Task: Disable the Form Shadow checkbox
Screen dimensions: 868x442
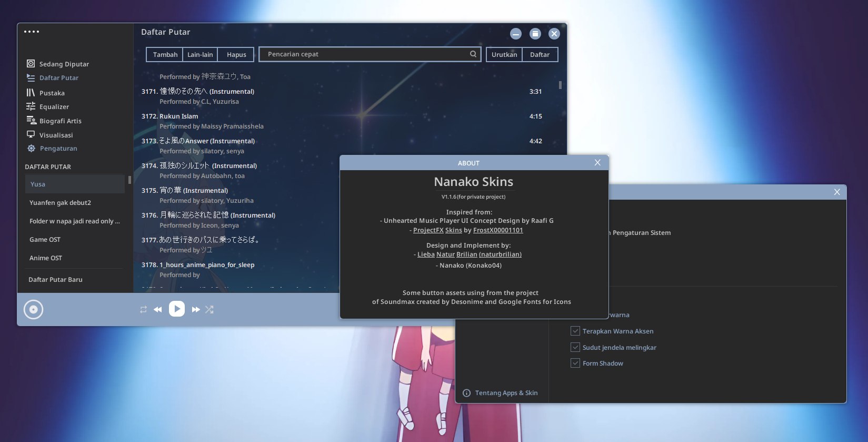Action: click(x=575, y=364)
